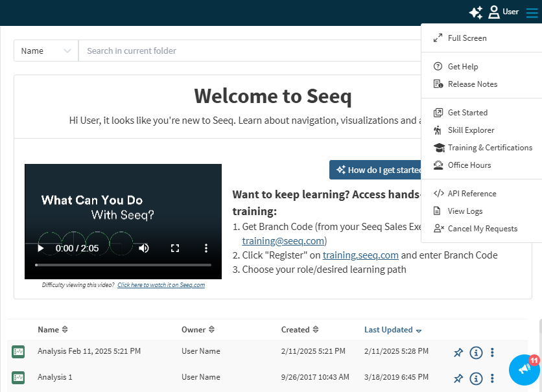
Task: Expand the Name search filter dropdown
Action: [x=45, y=51]
